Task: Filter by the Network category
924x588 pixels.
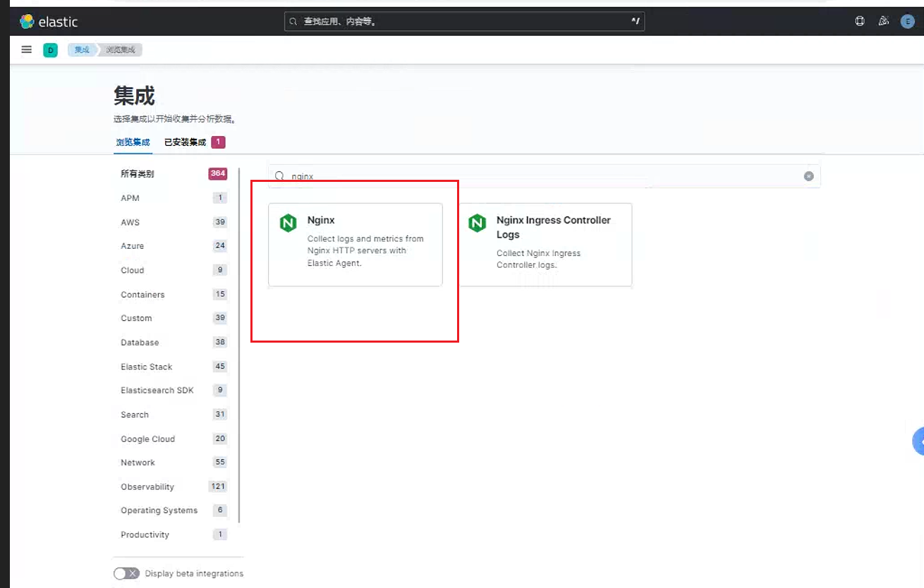Action: click(x=174, y=463)
